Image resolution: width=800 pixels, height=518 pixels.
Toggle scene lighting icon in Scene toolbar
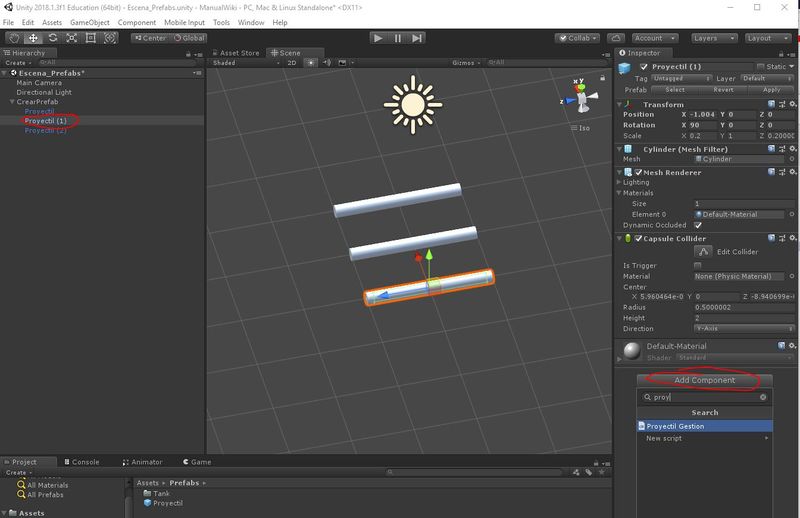310,63
